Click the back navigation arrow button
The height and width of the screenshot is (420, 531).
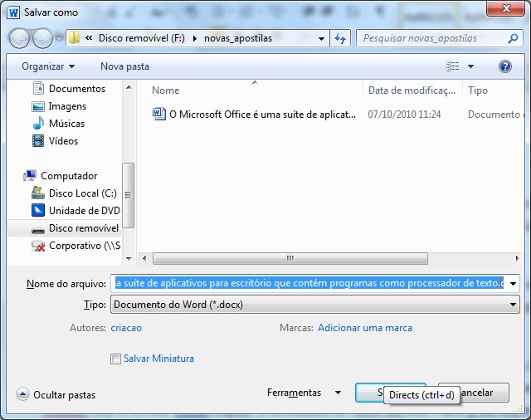pyautogui.click(x=20, y=38)
